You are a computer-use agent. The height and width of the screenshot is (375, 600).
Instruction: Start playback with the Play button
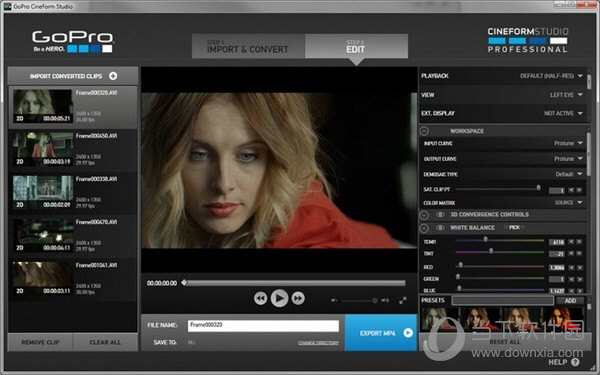(279, 298)
